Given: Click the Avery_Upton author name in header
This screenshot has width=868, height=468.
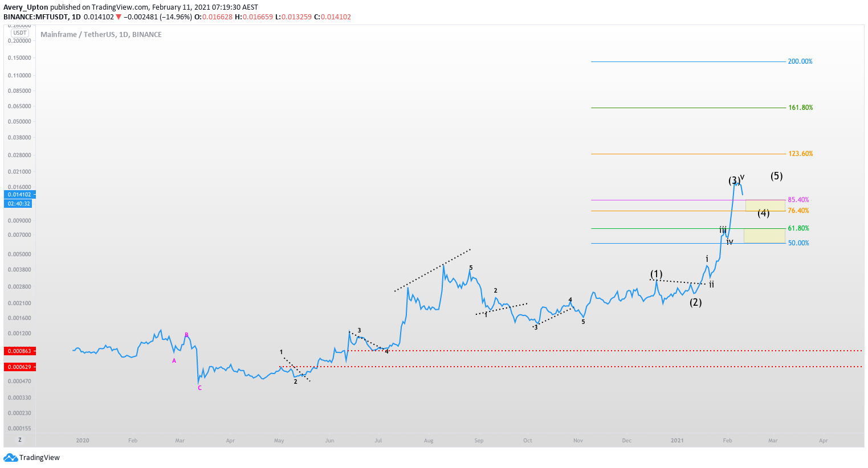Looking at the screenshot, I should (x=26, y=7).
